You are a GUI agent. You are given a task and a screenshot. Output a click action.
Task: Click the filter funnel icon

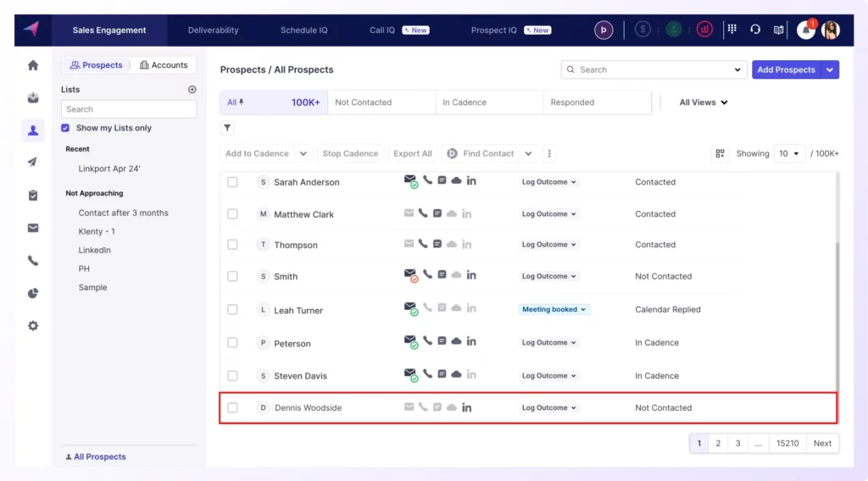point(227,128)
